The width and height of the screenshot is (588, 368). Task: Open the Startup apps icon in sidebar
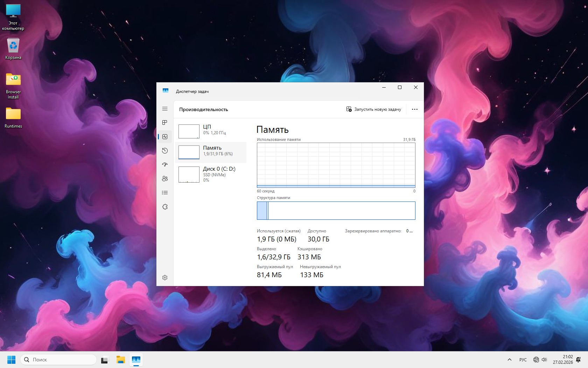(x=165, y=165)
